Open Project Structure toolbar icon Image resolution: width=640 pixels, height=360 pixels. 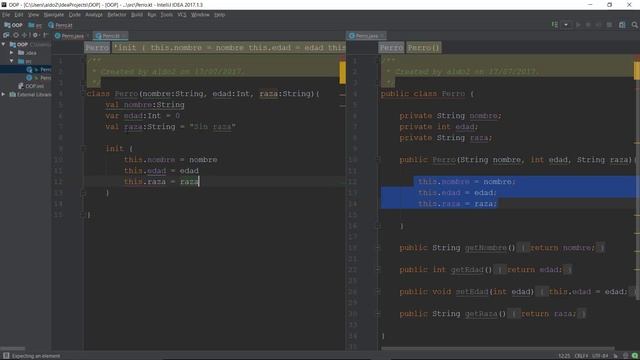[x=622, y=25]
